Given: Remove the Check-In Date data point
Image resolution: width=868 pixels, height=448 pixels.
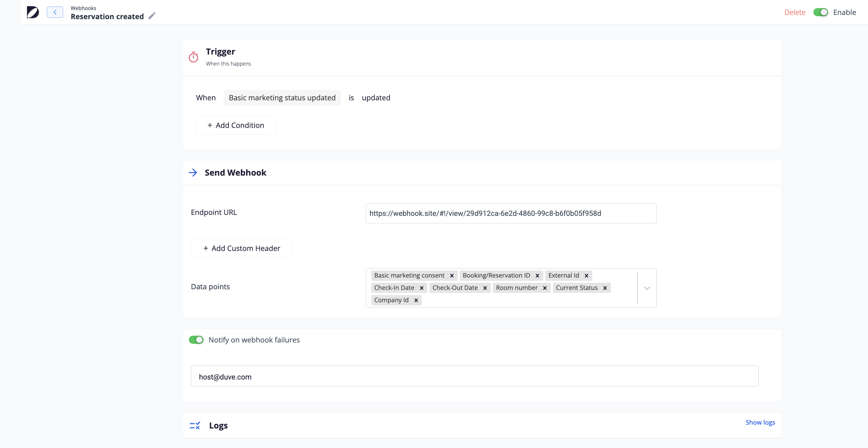Looking at the screenshot, I should (x=422, y=288).
